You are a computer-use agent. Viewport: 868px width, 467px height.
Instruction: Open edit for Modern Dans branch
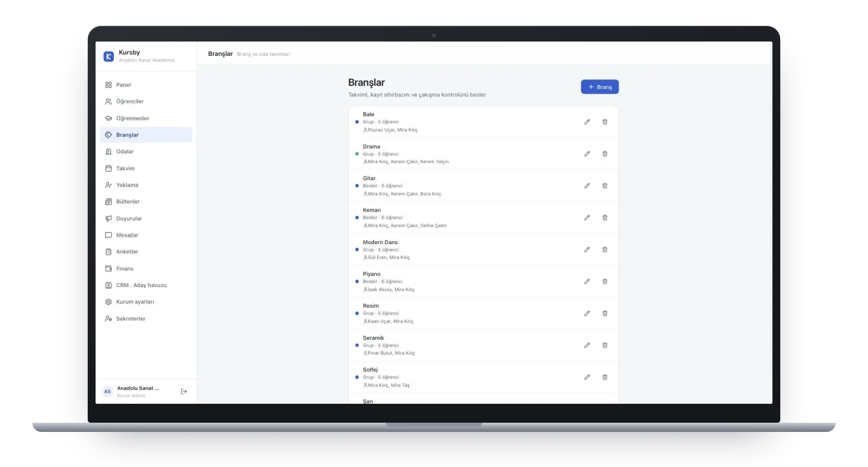[x=587, y=250]
